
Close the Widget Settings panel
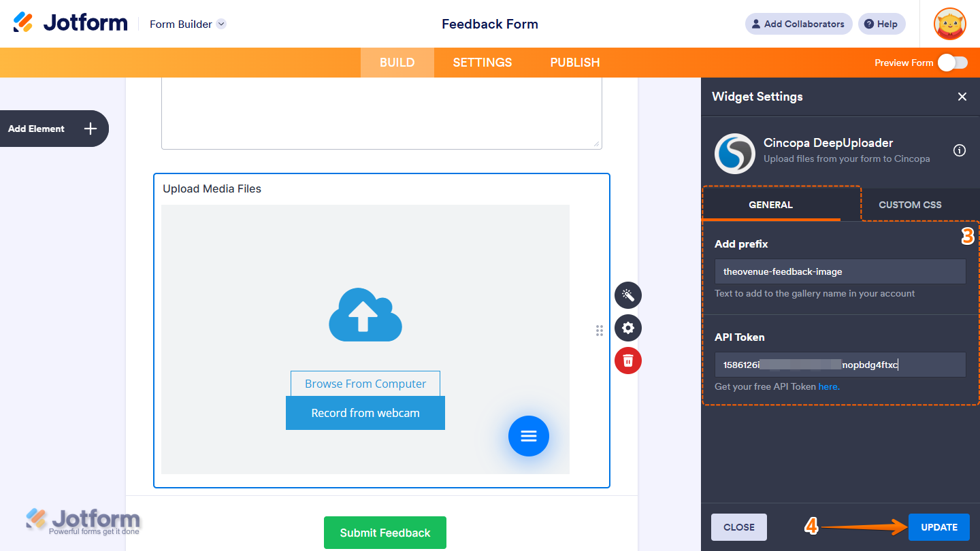pyautogui.click(x=962, y=97)
